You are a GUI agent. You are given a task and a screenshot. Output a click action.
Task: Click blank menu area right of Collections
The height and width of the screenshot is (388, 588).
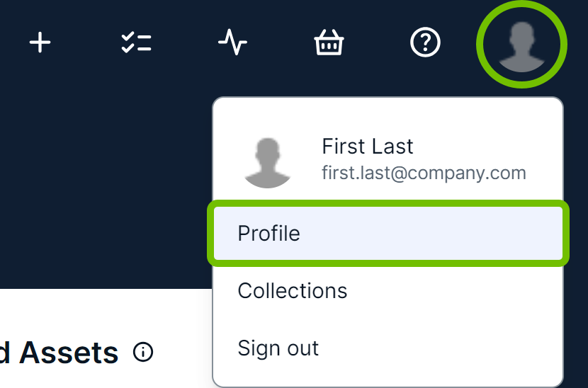click(460, 291)
